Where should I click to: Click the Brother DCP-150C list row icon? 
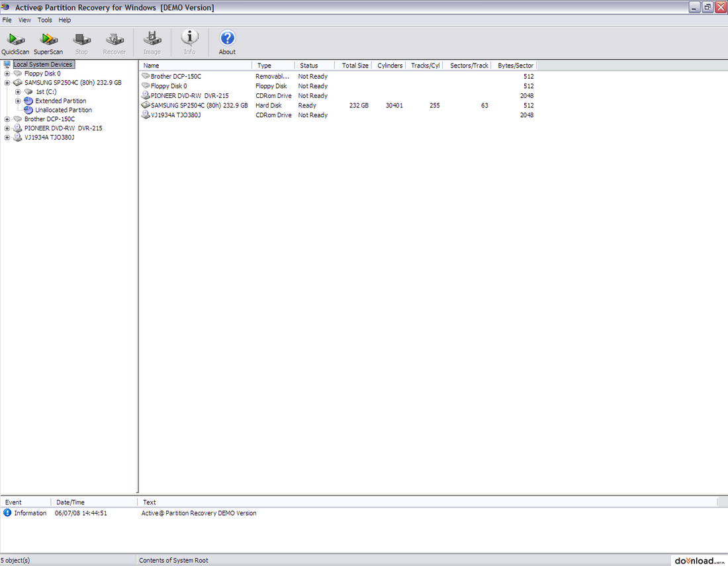click(x=146, y=75)
